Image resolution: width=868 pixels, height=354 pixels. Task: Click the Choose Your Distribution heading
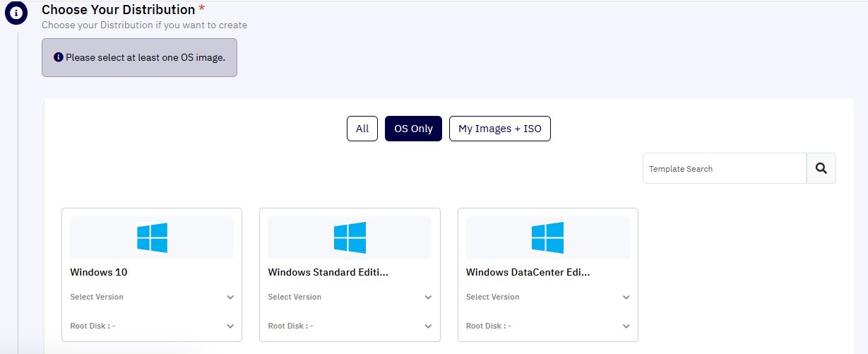point(118,9)
